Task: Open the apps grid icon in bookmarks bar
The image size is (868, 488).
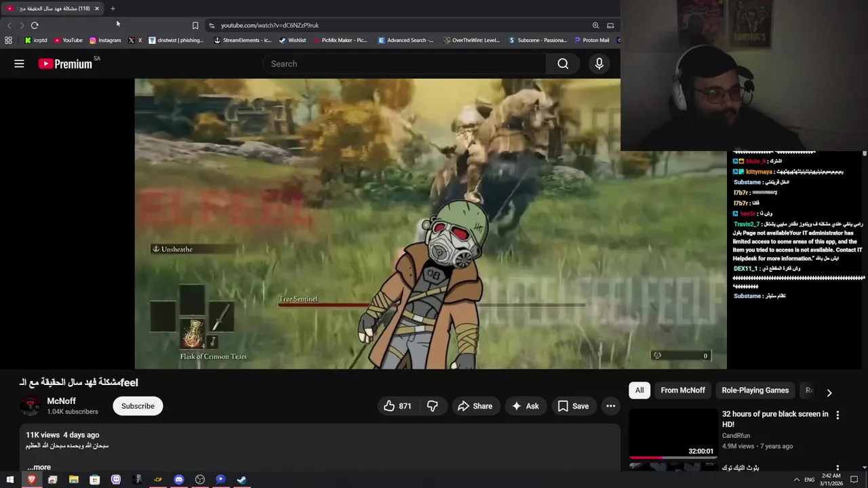Action: pyautogui.click(x=8, y=40)
